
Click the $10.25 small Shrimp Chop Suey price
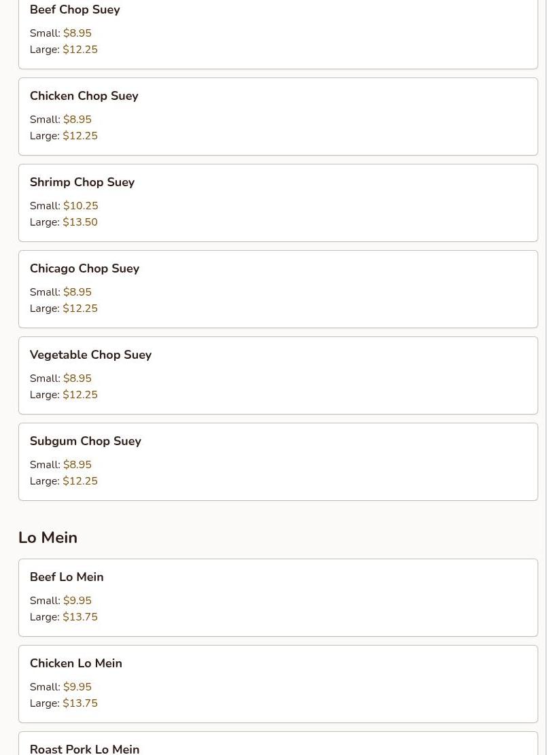coord(81,206)
